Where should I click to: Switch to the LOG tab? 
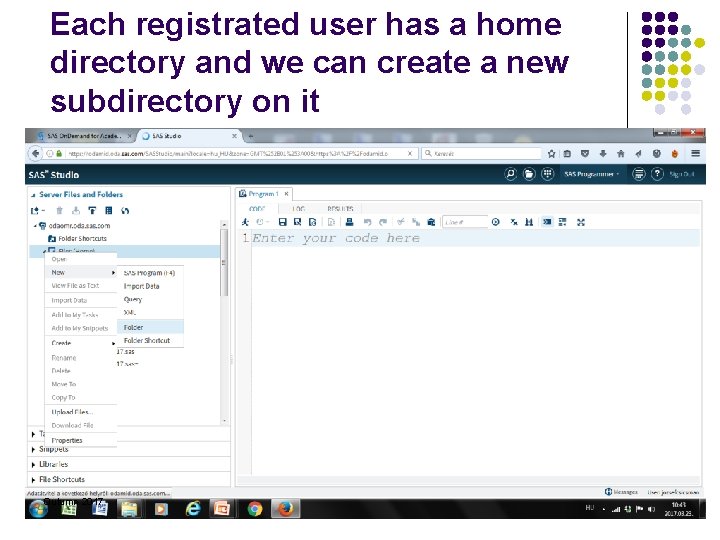[298, 209]
